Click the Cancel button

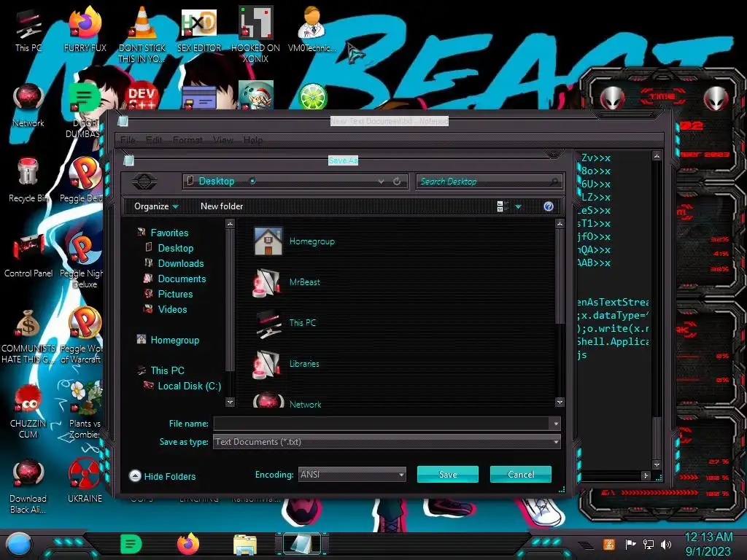coord(521,474)
